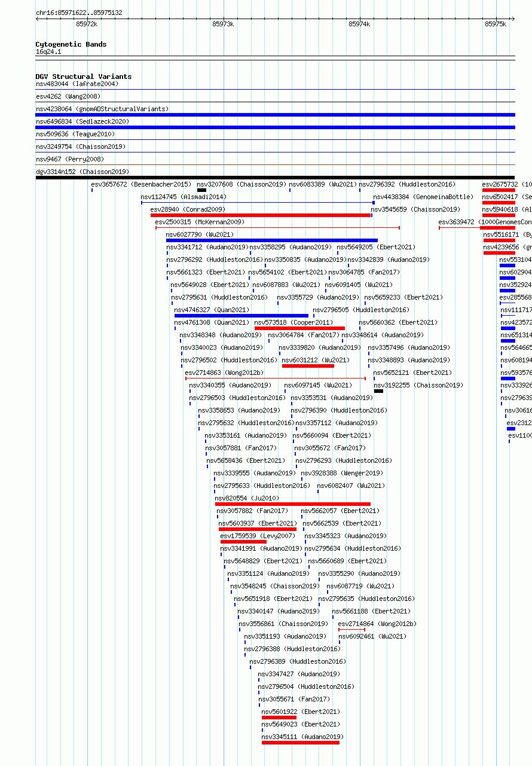Click label esv4262 (Wang2008)
Screen dimensions: 532x766
point(68,96)
